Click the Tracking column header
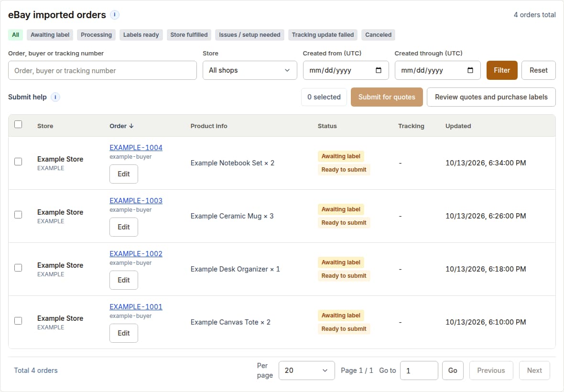Screen dimensions: 564x392 tap(411, 126)
